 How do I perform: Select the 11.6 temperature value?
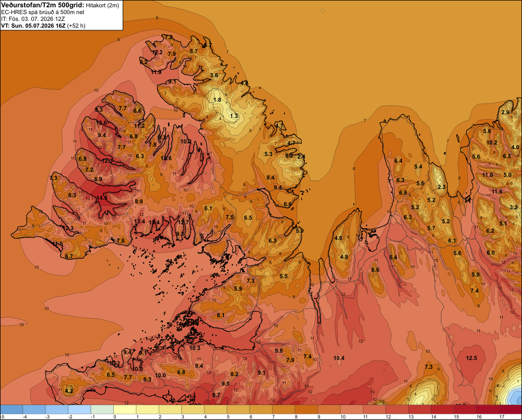tap(497, 191)
